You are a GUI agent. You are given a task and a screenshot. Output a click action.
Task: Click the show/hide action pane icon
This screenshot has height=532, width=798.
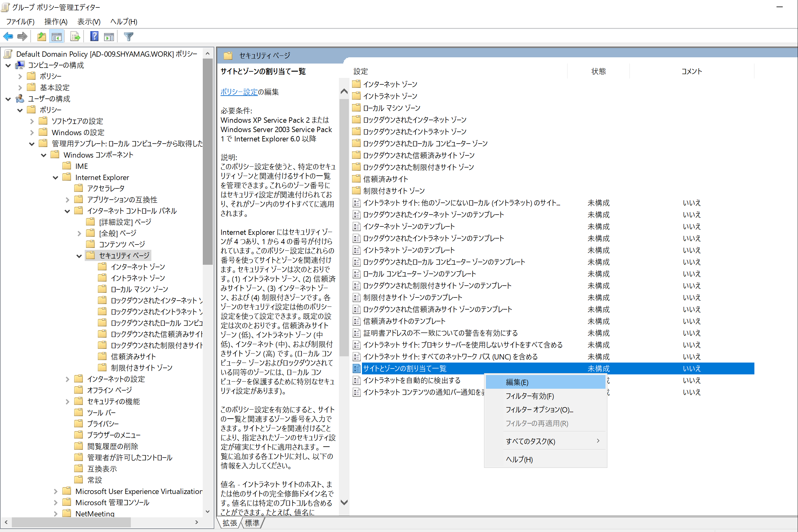pos(109,36)
